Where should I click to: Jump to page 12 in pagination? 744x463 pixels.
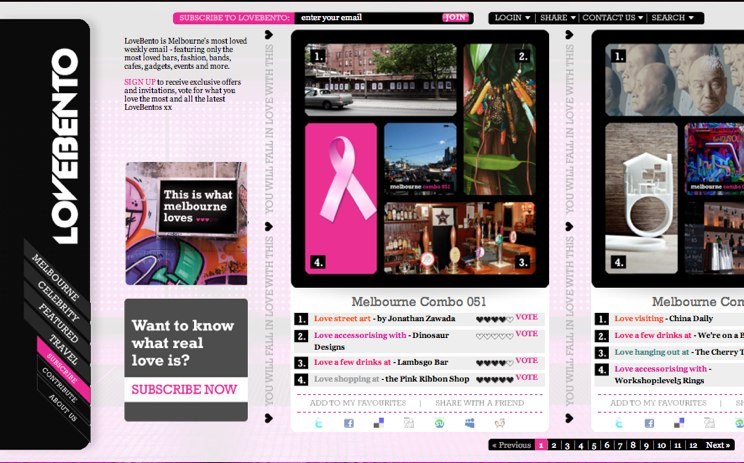(693, 445)
